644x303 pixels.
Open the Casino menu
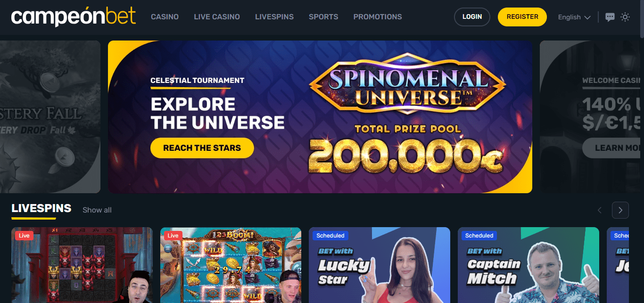165,16
